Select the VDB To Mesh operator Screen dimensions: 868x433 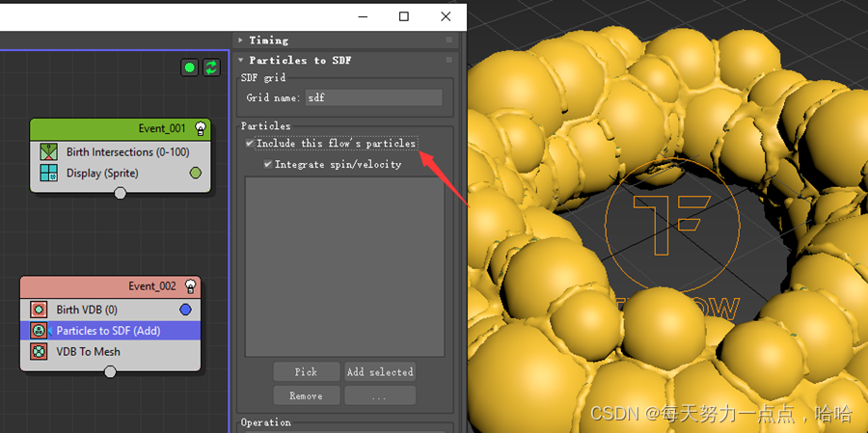(110, 352)
